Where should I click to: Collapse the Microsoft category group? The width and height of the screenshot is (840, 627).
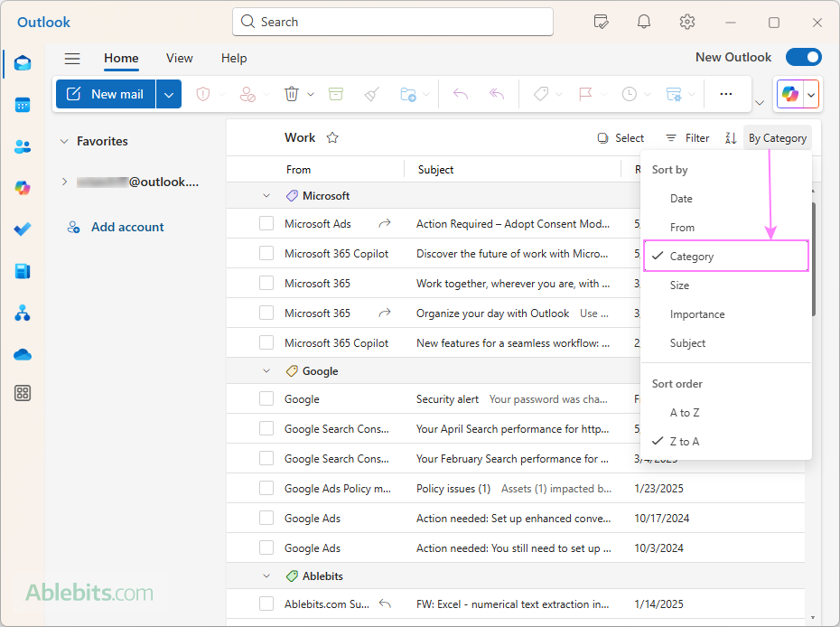point(266,196)
